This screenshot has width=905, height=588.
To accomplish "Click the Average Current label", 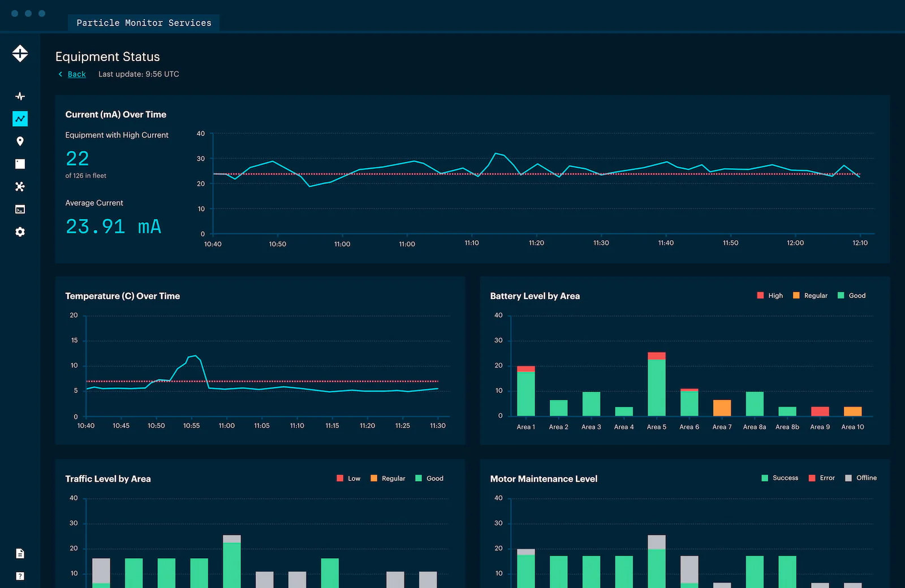I will click(x=94, y=203).
